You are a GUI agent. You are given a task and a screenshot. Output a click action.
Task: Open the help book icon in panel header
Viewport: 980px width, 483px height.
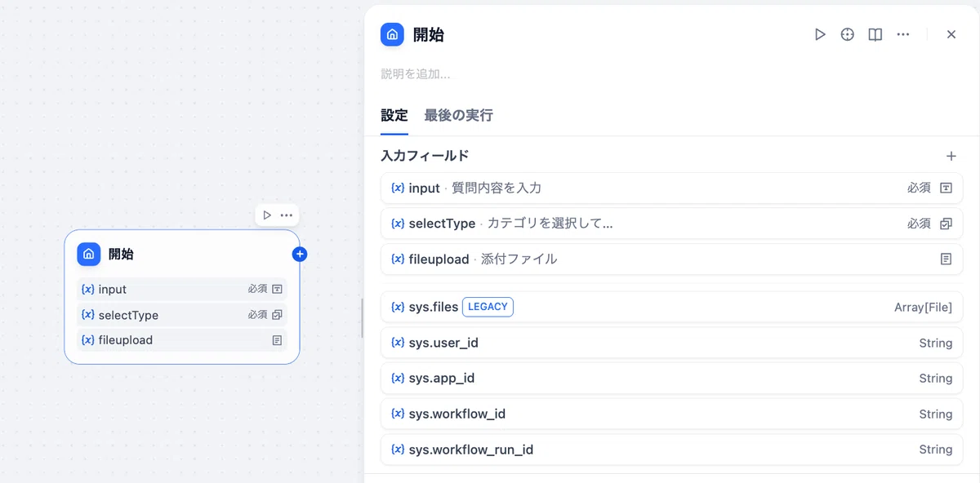click(875, 34)
